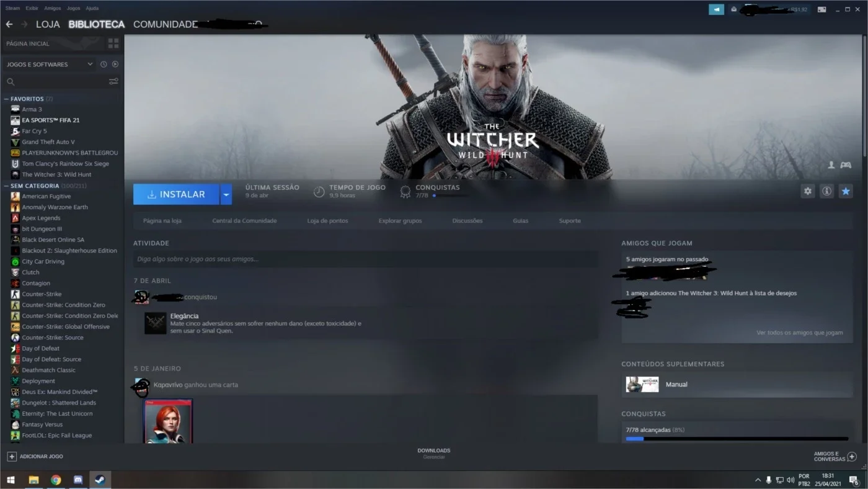868x489 pixels.
Task: Click the activity status input field
Action: click(x=366, y=259)
